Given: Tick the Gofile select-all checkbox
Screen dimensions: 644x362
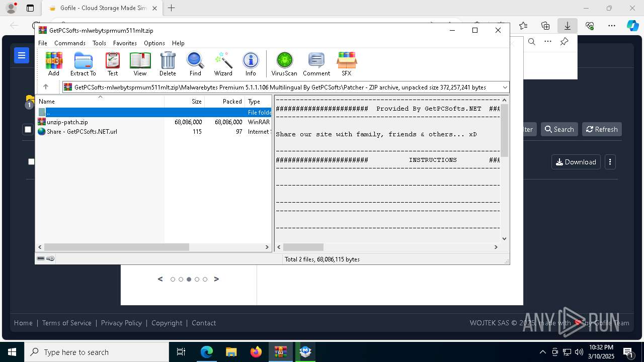Looking at the screenshot, I should click(28, 130).
